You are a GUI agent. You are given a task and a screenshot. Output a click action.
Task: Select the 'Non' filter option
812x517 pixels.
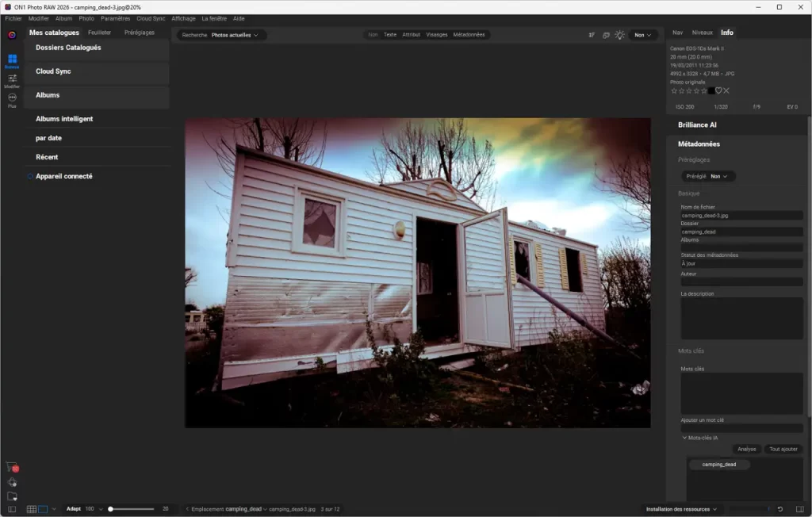(x=373, y=35)
